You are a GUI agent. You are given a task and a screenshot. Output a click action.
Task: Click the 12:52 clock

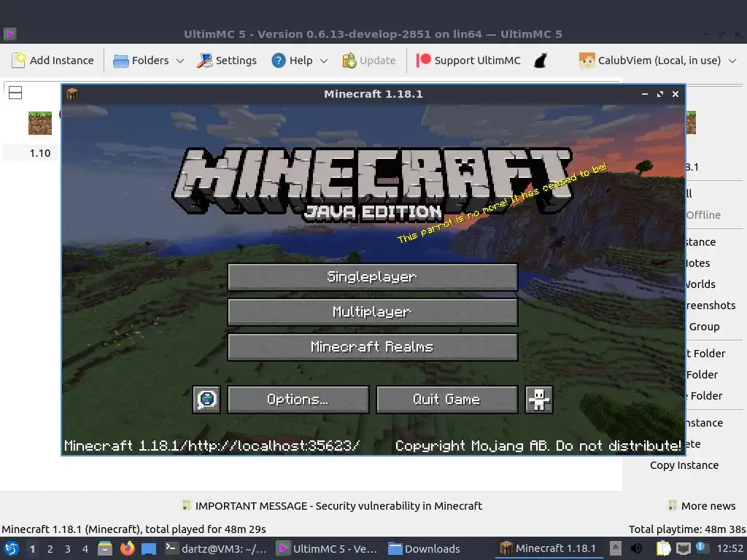pos(729,548)
